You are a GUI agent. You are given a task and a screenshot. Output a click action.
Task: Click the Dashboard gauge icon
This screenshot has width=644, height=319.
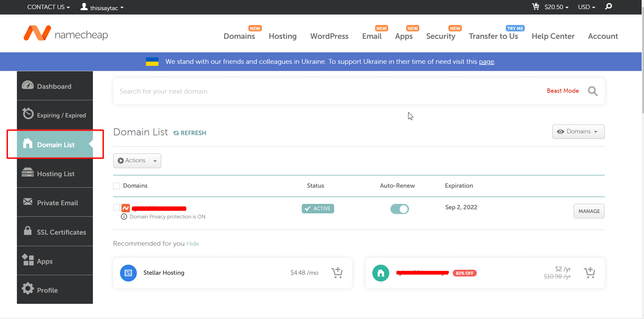28,85
